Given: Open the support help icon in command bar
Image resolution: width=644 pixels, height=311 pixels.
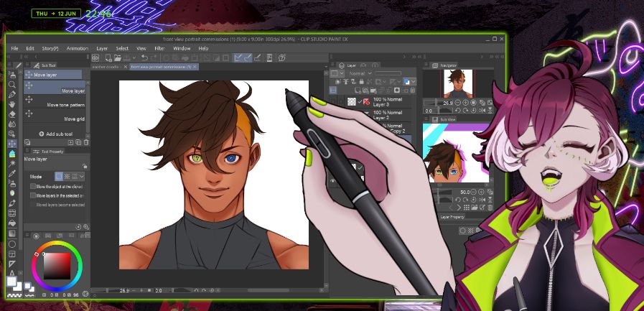Looking at the screenshot, I should point(281,58).
